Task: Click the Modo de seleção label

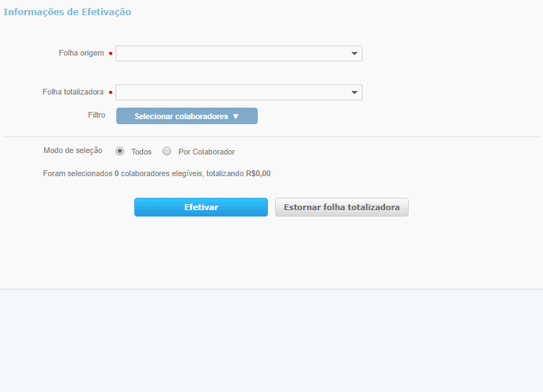Action: click(x=73, y=151)
